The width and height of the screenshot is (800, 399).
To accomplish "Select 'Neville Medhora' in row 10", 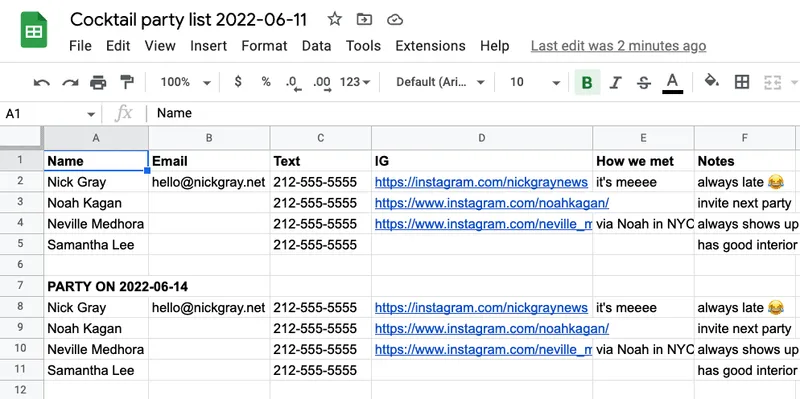I will [x=96, y=350].
